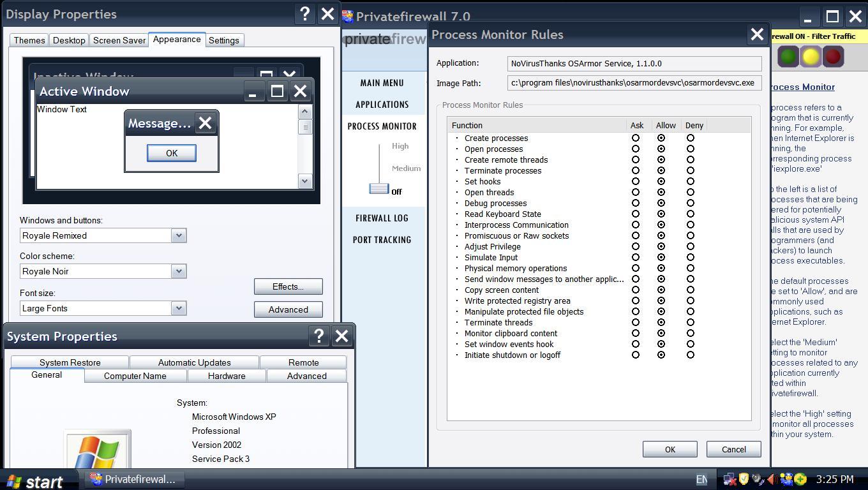Open the Font size dropdown
This screenshot has height=490, width=868.
(179, 308)
